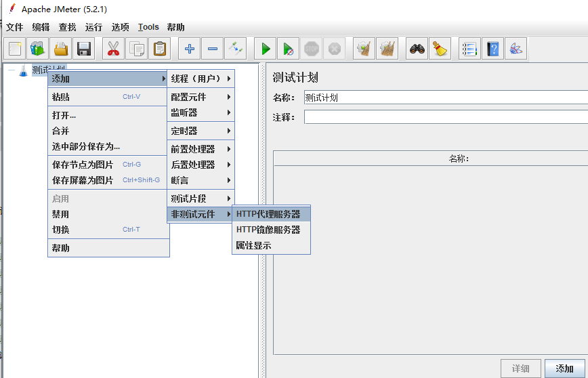Choose HTTP镜像服务器 from the submenu
The image size is (588, 378).
[272, 230]
